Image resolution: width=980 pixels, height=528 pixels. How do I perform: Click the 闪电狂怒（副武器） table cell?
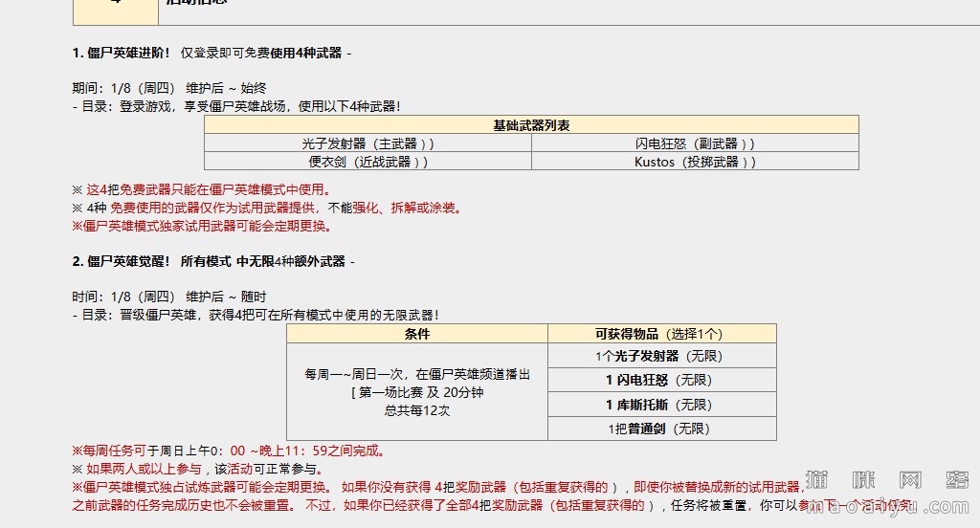tap(695, 143)
